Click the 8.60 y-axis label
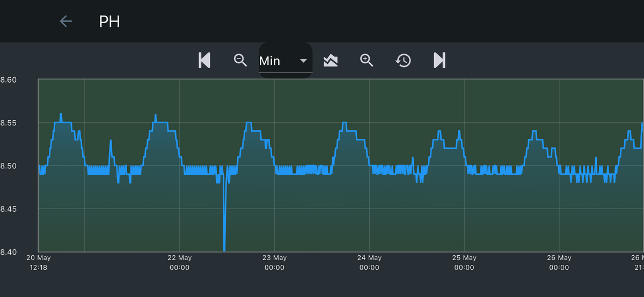 9,80
